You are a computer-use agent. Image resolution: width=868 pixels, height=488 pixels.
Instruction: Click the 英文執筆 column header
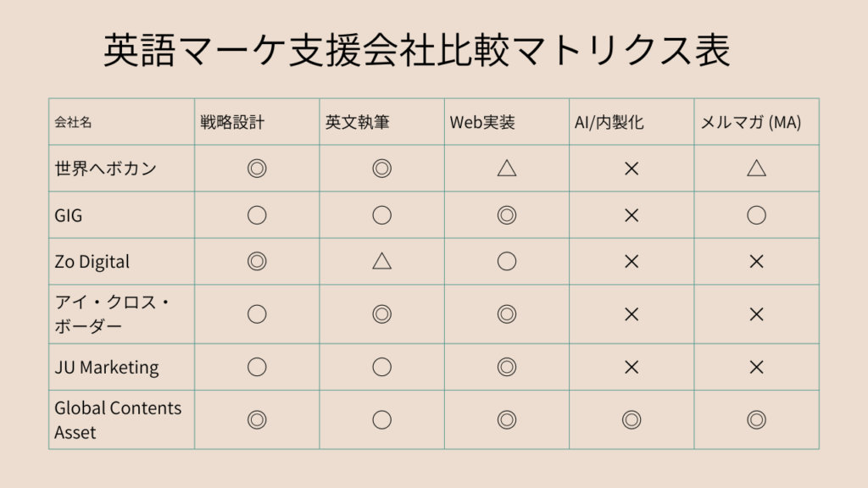[357, 122]
